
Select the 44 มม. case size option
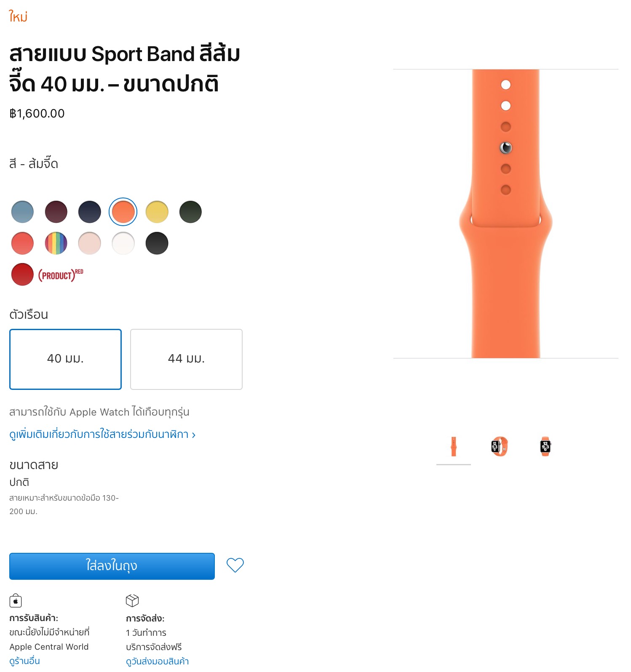186,359
